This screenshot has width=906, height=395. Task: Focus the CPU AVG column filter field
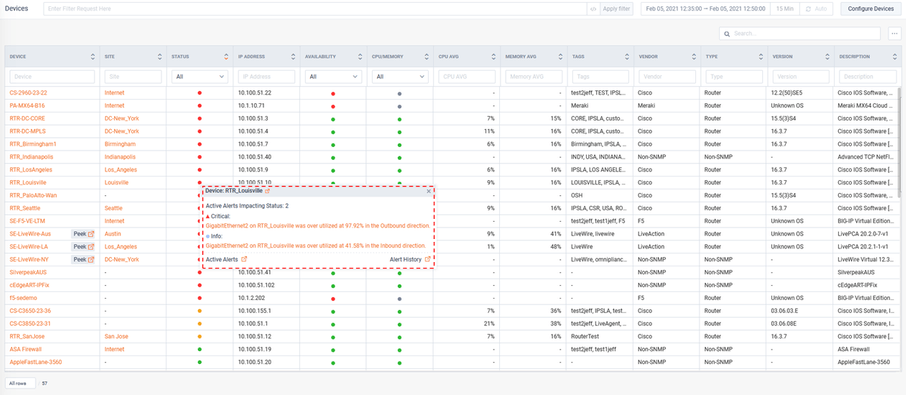(x=467, y=76)
